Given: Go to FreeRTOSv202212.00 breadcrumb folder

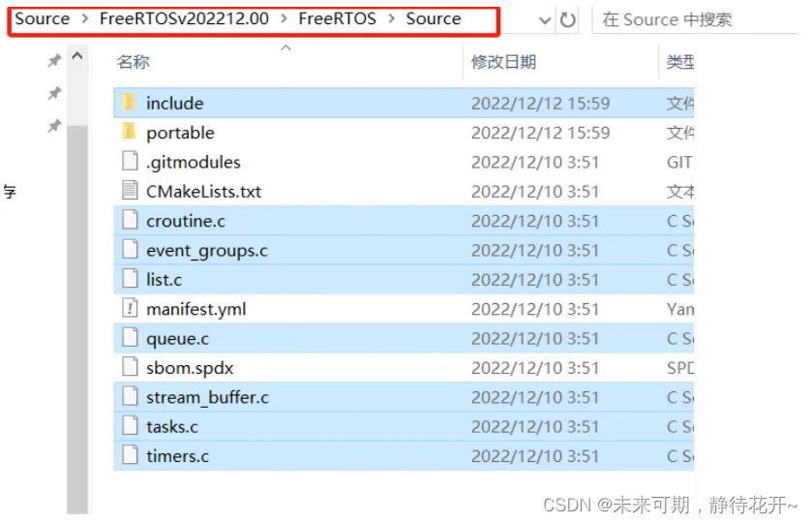Looking at the screenshot, I should [184, 18].
